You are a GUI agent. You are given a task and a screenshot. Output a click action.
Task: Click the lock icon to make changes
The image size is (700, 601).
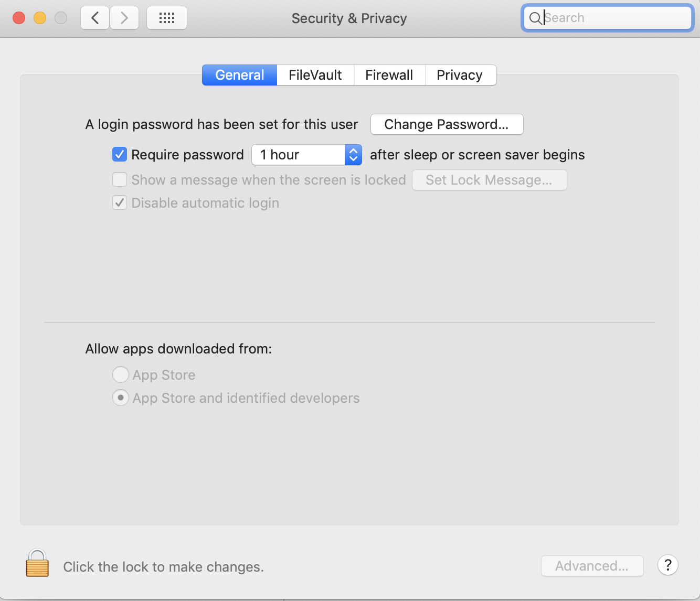tap(37, 563)
